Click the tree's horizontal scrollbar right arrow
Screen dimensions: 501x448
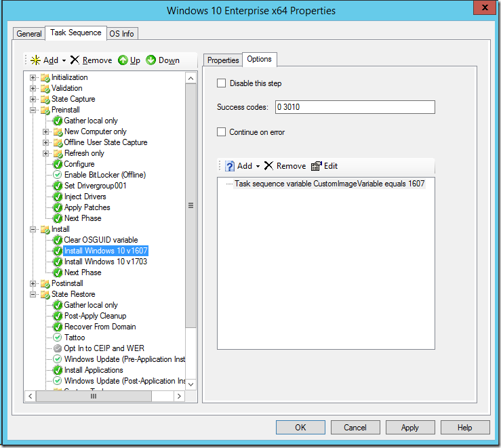pos(179,396)
